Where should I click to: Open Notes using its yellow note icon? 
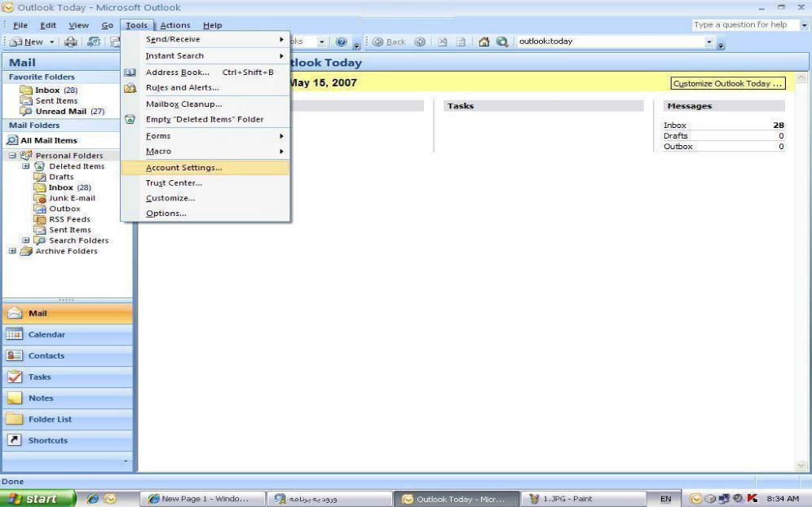15,399
